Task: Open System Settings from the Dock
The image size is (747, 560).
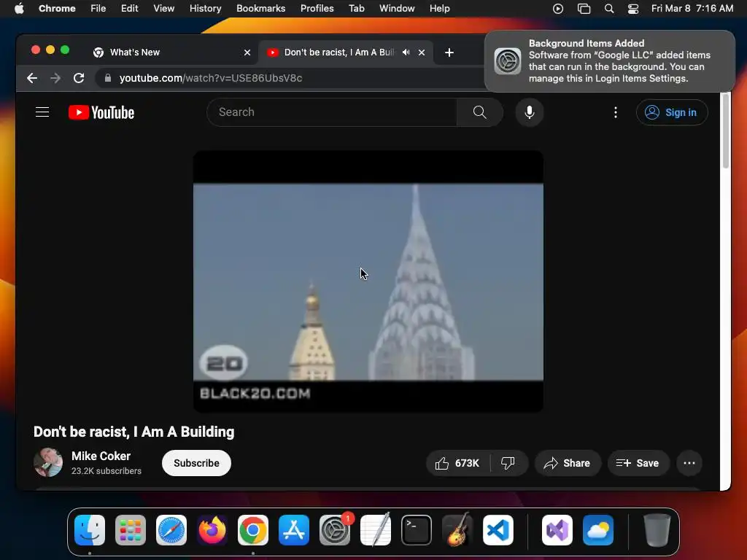Action: tap(335, 530)
